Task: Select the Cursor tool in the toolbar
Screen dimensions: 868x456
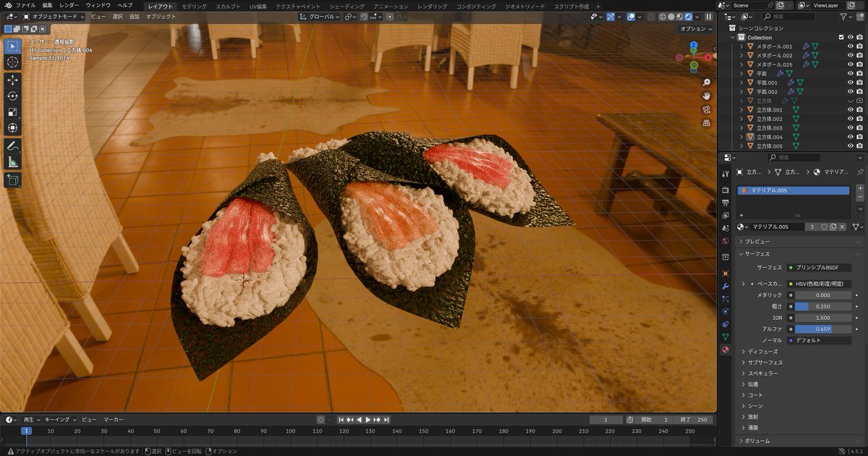Action: coord(12,62)
